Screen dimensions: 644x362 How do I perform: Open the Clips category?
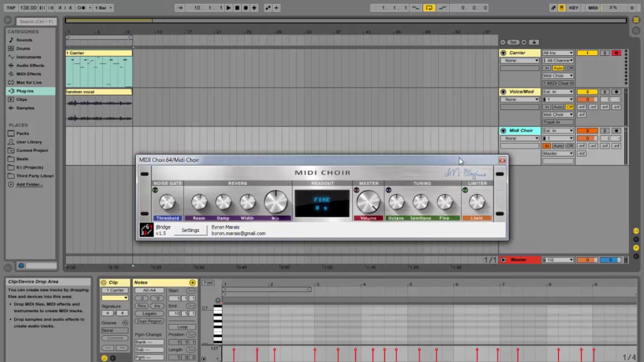coord(22,100)
